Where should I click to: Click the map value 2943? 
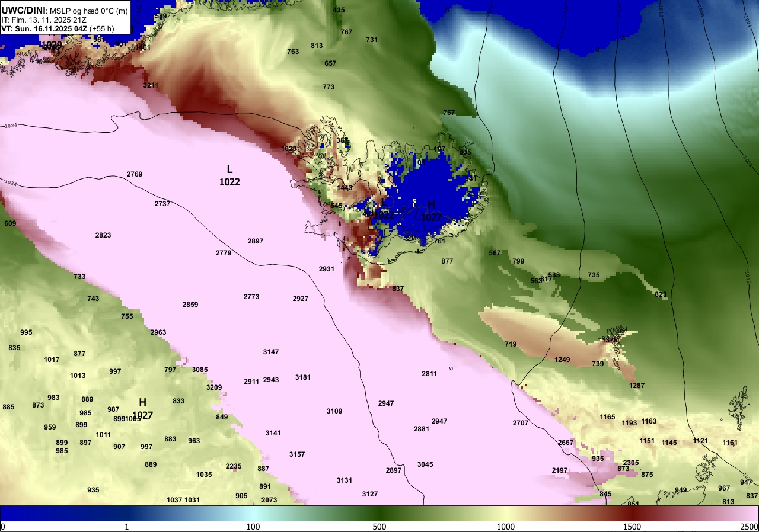coord(271,380)
